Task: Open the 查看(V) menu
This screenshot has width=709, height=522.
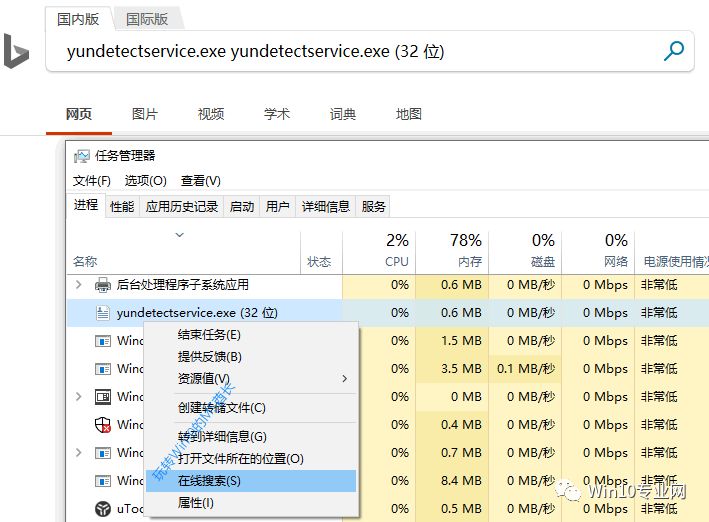Action: 201,181
